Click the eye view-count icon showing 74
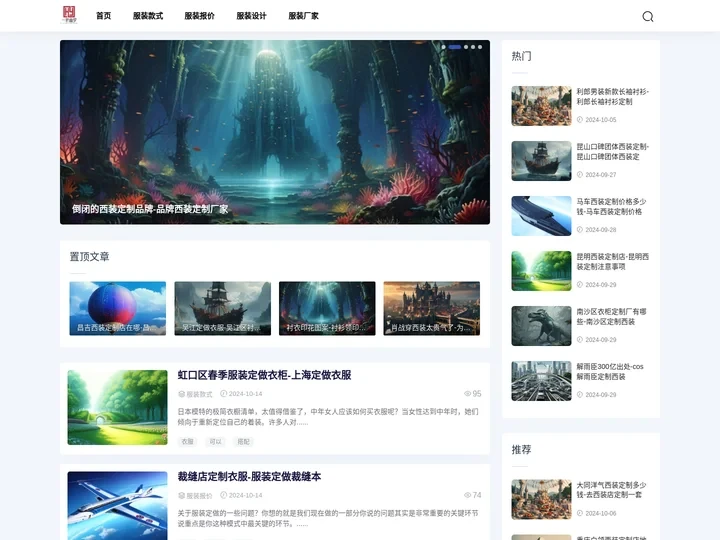This screenshot has width=720, height=540. (467, 495)
